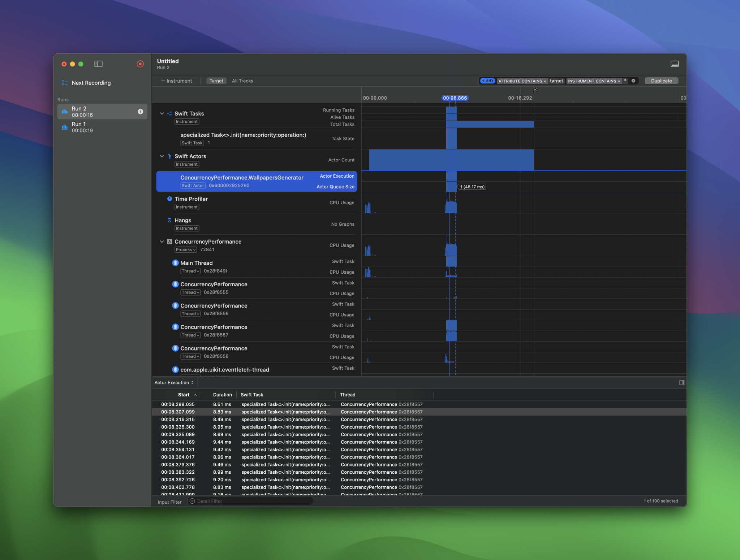Click the red record button
740x560 pixels.
(x=140, y=64)
